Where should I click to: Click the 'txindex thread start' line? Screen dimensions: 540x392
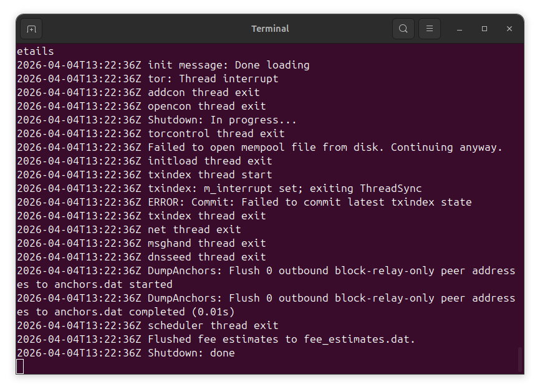pos(210,174)
